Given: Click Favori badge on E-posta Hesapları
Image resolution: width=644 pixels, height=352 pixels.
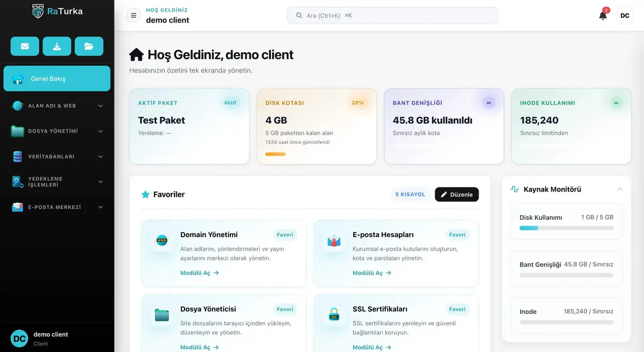Looking at the screenshot, I should point(457,234).
